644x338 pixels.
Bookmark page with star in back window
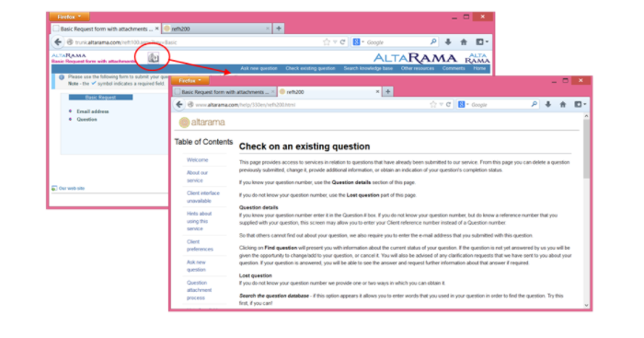pyautogui.click(x=327, y=42)
